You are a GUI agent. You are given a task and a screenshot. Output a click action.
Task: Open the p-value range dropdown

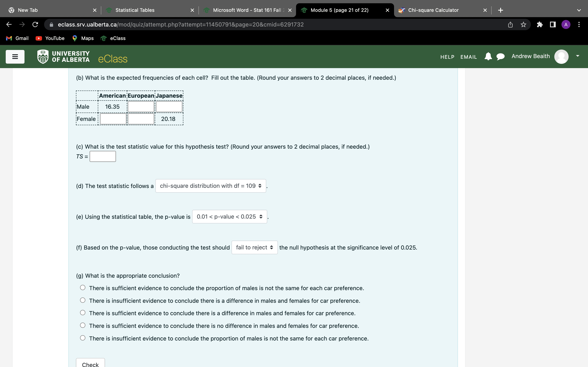point(229,217)
